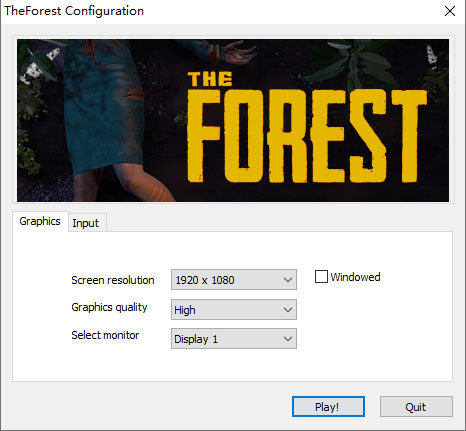Click the Windowed label text
The image size is (466, 431).
pyautogui.click(x=355, y=277)
